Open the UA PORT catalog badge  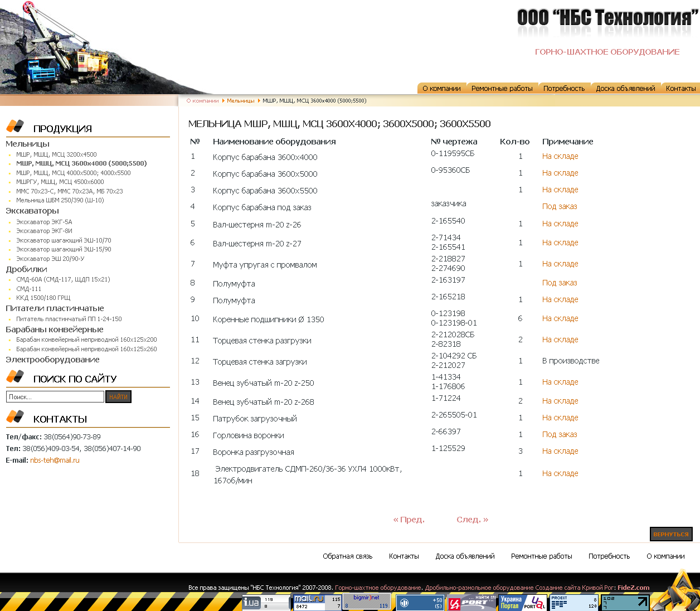click(472, 603)
